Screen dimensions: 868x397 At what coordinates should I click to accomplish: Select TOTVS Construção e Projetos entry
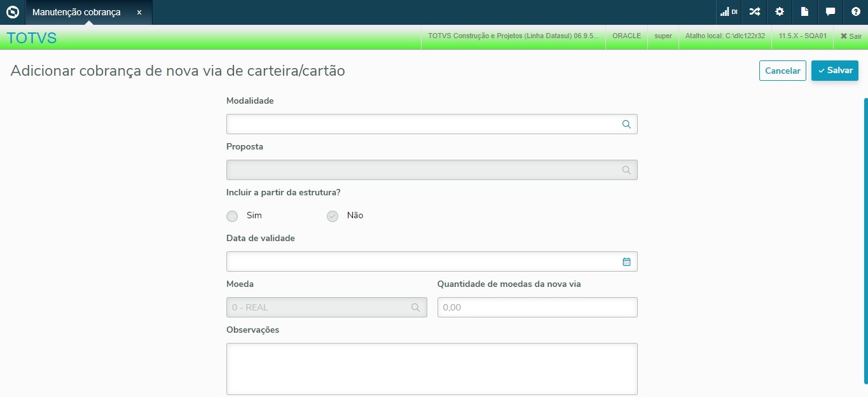[x=513, y=36]
